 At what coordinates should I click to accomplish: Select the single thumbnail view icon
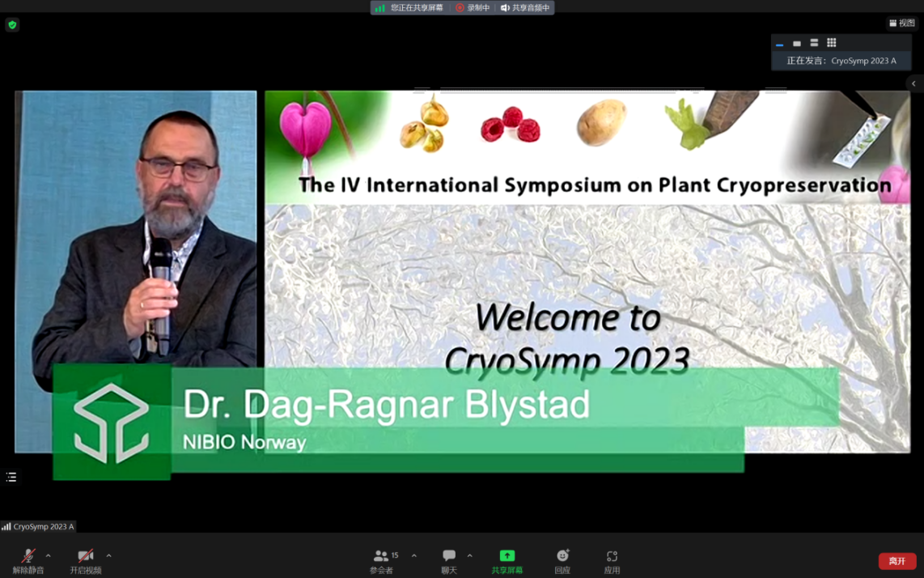(797, 43)
